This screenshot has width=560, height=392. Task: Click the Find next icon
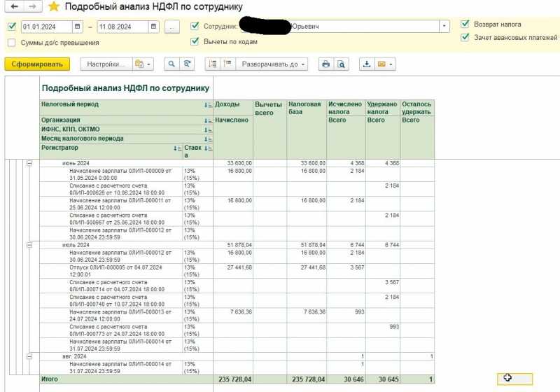pyautogui.click(x=187, y=64)
